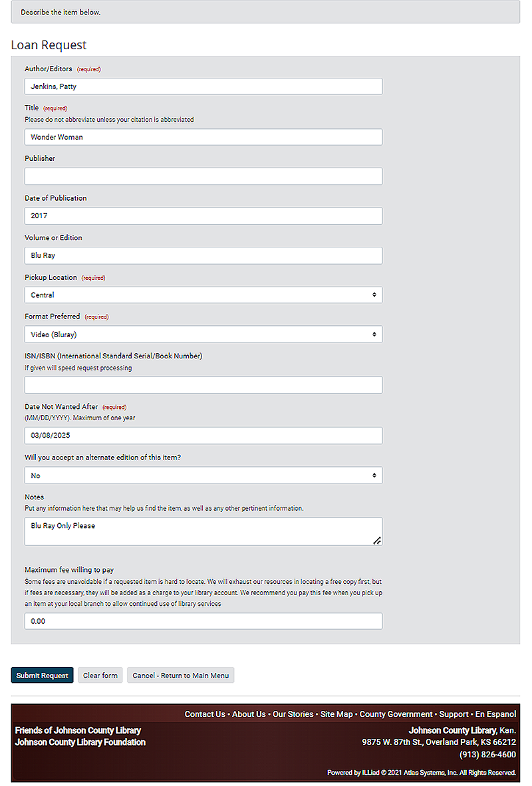The image size is (532, 786).
Task: Click the Notes box resize handle
Action: pyautogui.click(x=377, y=541)
